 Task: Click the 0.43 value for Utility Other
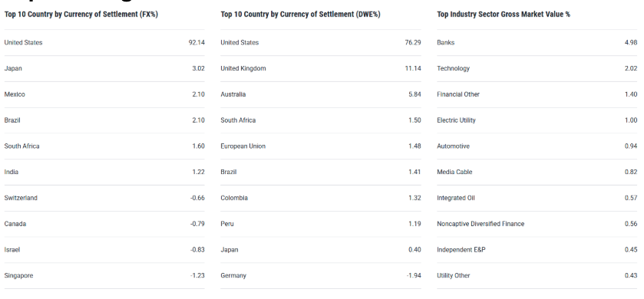pos(631,276)
